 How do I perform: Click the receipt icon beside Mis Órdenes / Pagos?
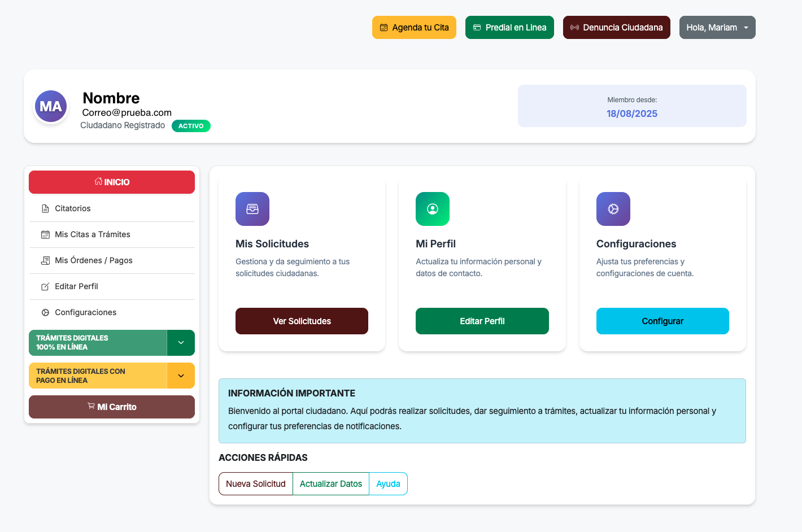coord(45,260)
